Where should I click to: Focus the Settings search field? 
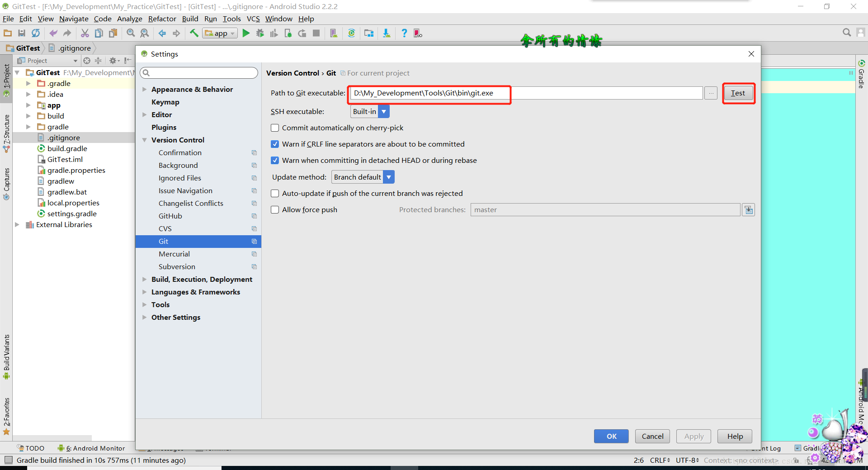coord(199,73)
